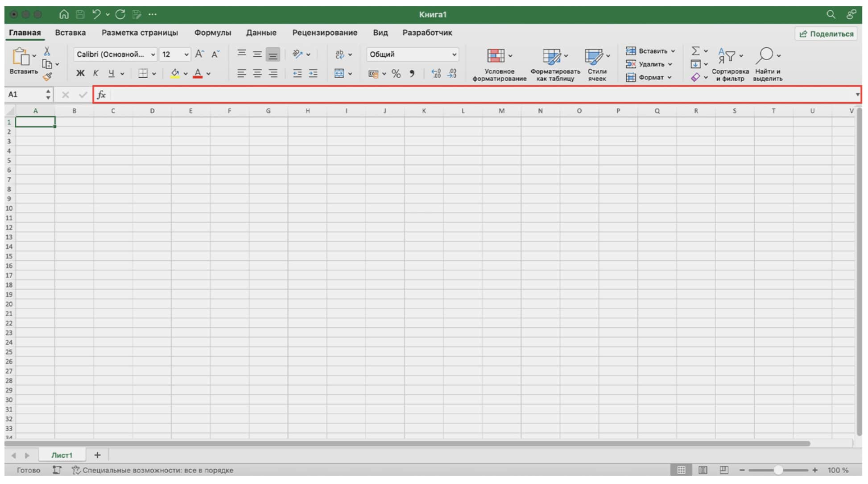Click inside the formula bar input
The width and height of the screenshot is (868, 484).
pos(446,95)
